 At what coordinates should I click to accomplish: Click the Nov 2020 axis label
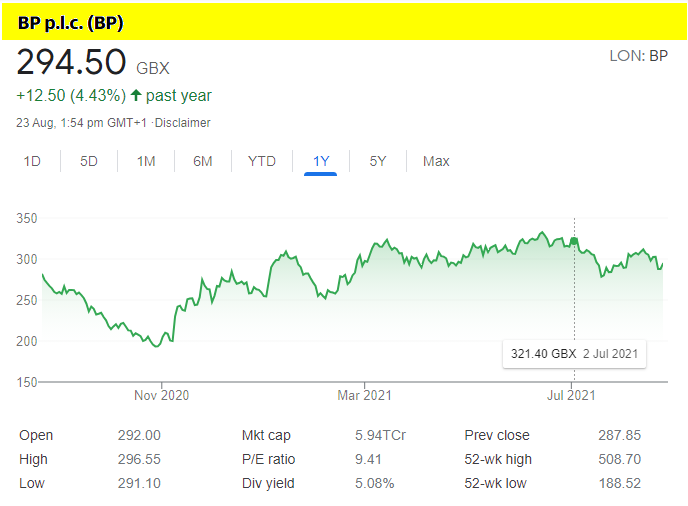(x=161, y=395)
